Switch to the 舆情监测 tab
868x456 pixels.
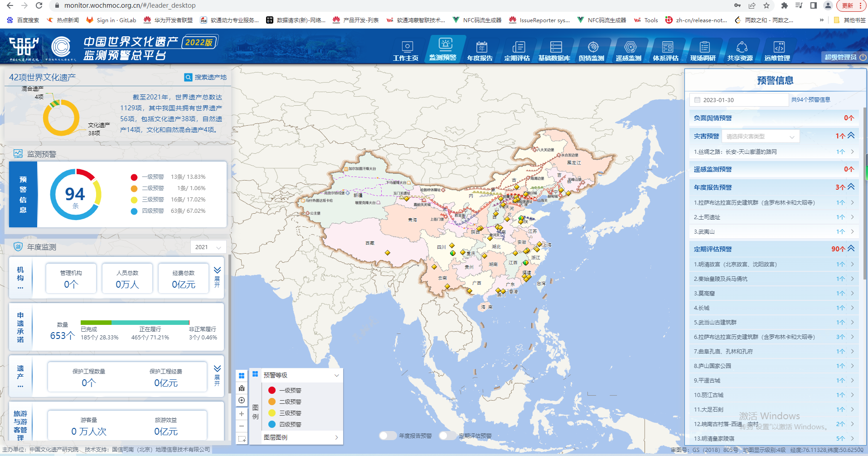coord(592,51)
